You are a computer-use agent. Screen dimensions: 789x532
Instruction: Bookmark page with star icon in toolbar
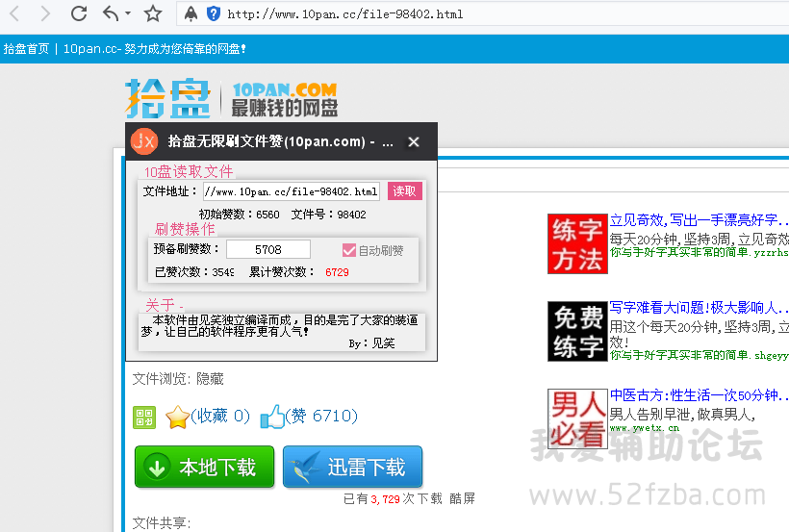[153, 13]
